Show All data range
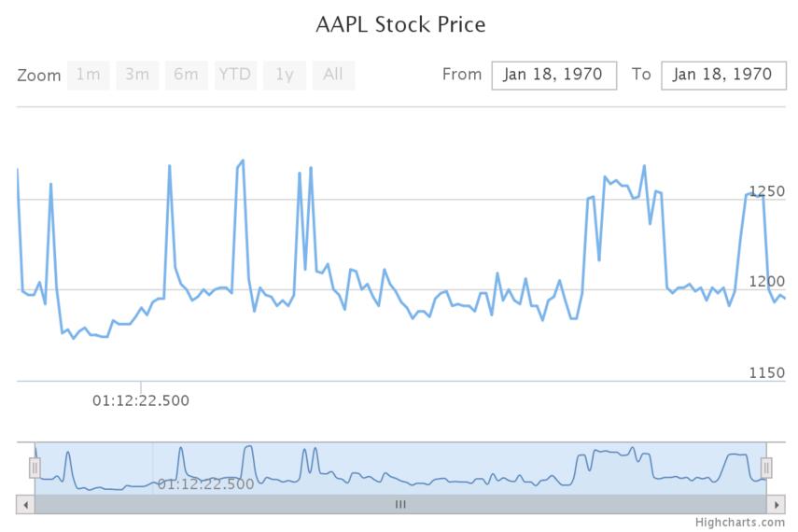Viewport: 798px width, 532px height. point(333,75)
